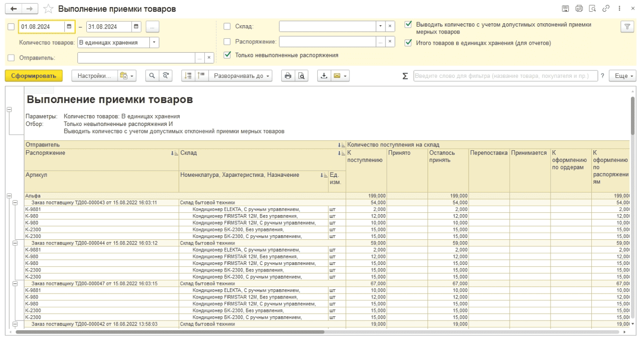
Task: Clear the Отправитель field
Action: click(209, 58)
